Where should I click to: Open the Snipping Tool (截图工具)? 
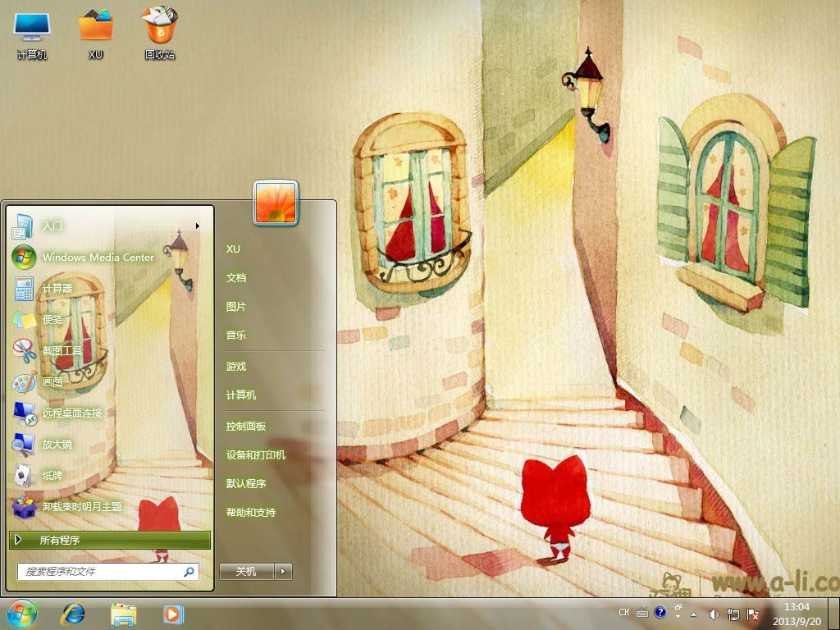coord(62,351)
